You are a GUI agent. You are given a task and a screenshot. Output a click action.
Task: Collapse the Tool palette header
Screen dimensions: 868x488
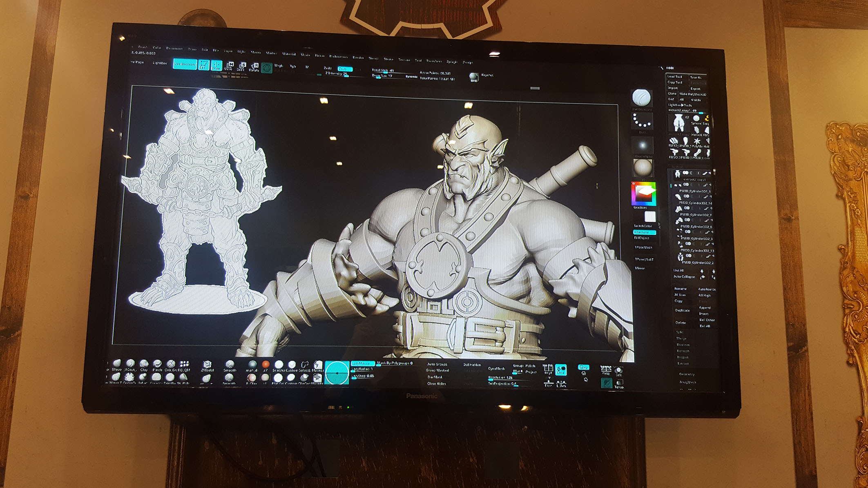[x=670, y=68]
